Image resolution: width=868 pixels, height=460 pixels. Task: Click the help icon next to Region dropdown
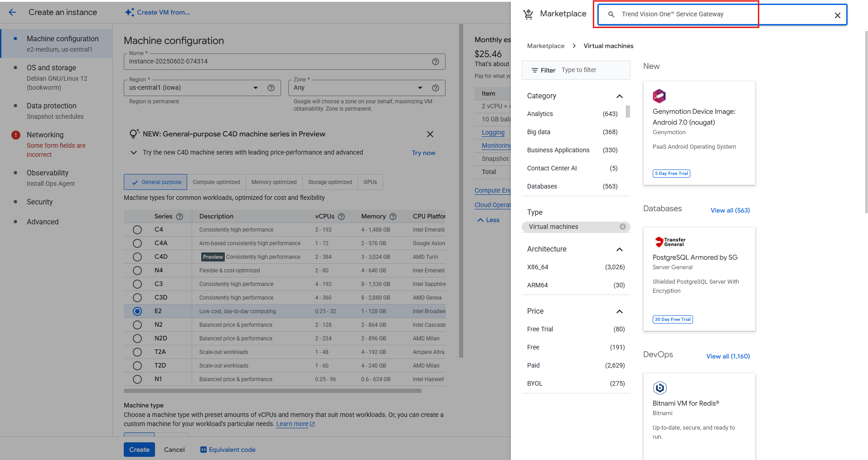[x=271, y=88]
